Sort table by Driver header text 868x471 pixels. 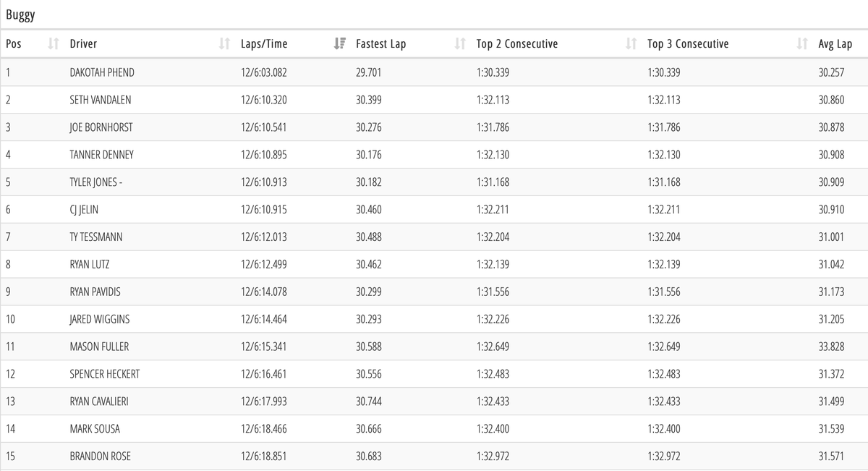[x=83, y=44]
